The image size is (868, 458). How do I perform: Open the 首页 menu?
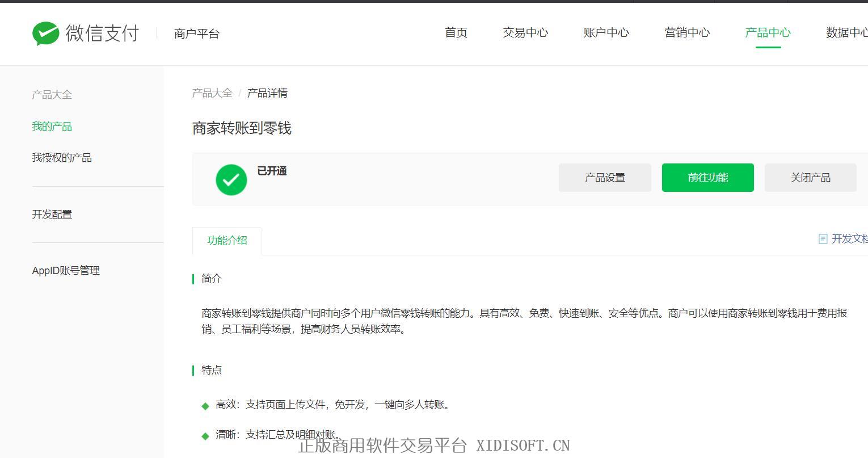point(456,33)
